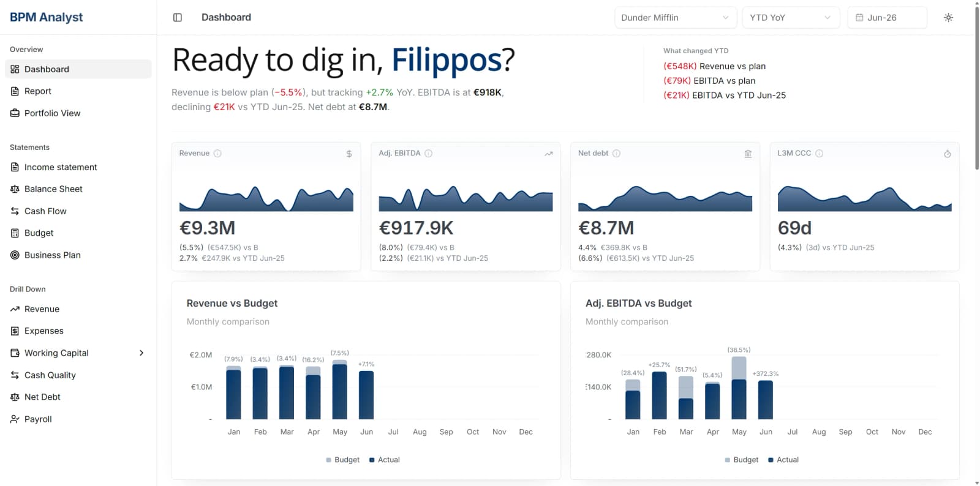Open the YTD YoY comparison dropdown

click(790, 18)
